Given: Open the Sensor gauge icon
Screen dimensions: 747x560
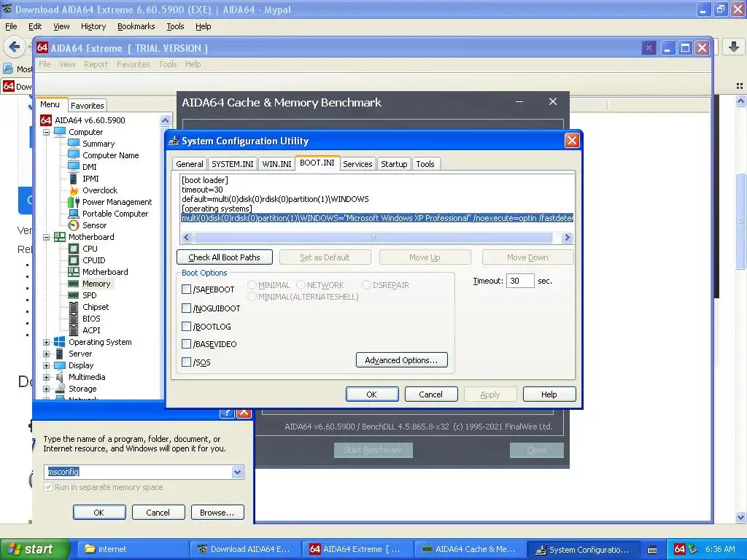Looking at the screenshot, I should (x=74, y=225).
